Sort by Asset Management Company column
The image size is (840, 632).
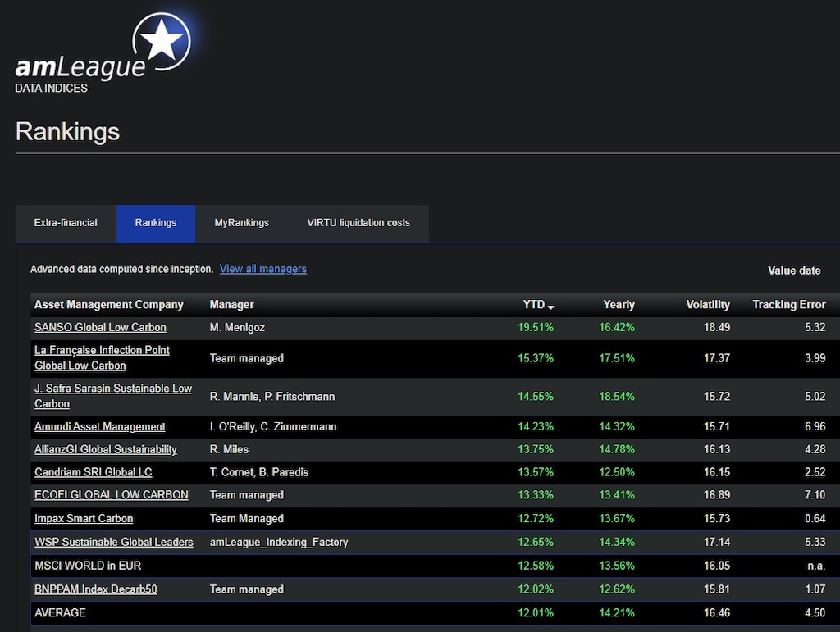pos(109,305)
